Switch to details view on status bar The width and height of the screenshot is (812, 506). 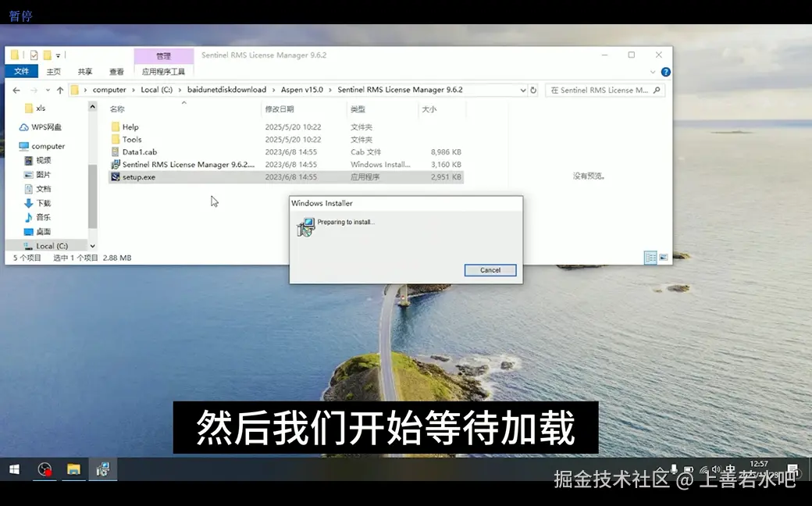coord(650,257)
